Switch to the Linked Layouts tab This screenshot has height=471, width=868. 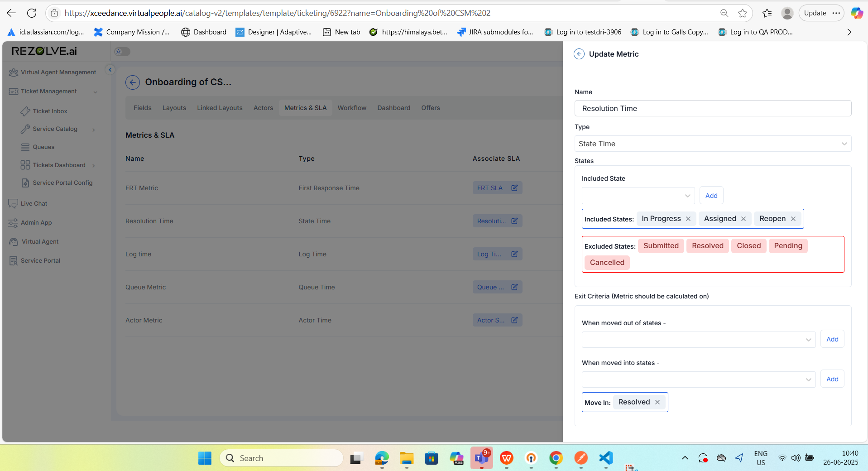(x=220, y=108)
